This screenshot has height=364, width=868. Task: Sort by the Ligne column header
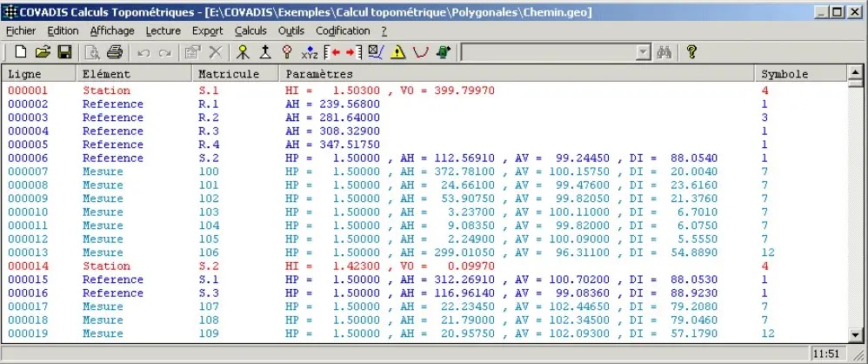[x=39, y=74]
